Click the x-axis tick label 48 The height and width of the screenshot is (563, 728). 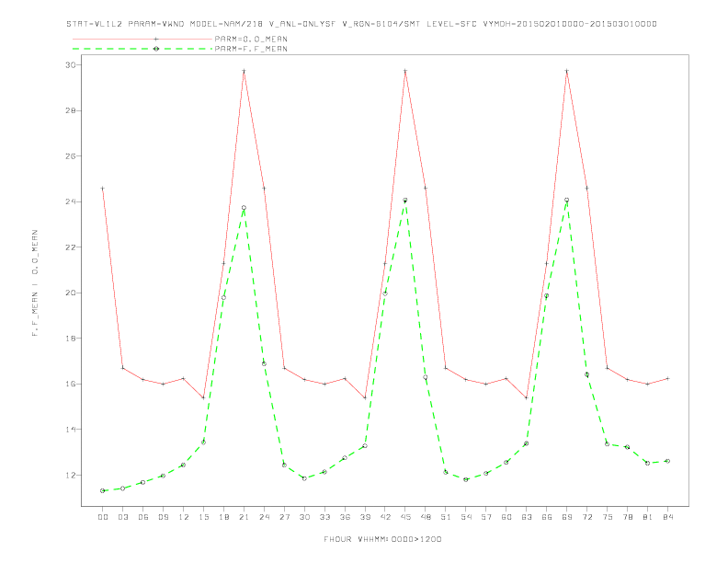tap(426, 517)
